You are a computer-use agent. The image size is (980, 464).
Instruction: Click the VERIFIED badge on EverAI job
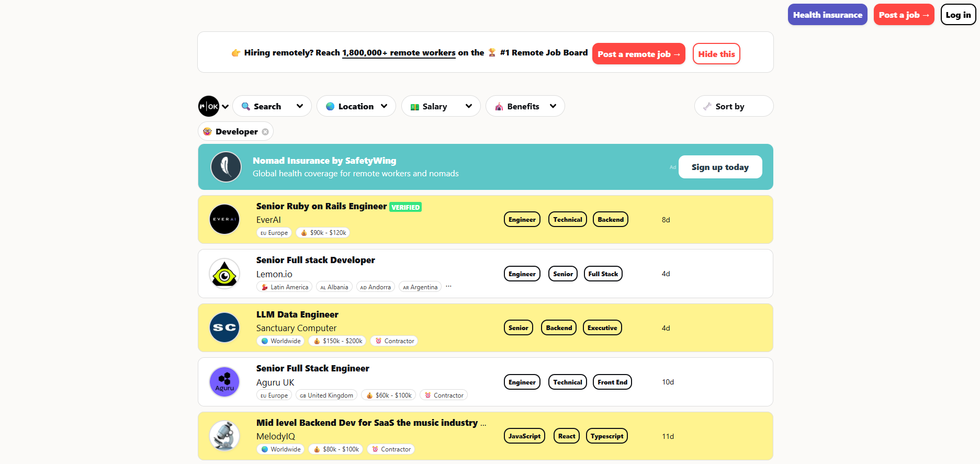(x=405, y=207)
